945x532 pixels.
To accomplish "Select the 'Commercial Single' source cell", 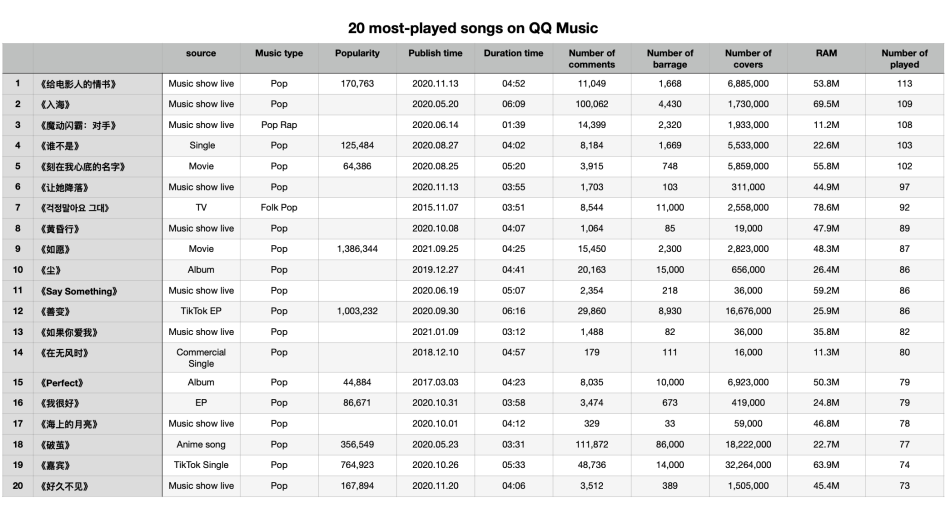I will pos(201,358).
